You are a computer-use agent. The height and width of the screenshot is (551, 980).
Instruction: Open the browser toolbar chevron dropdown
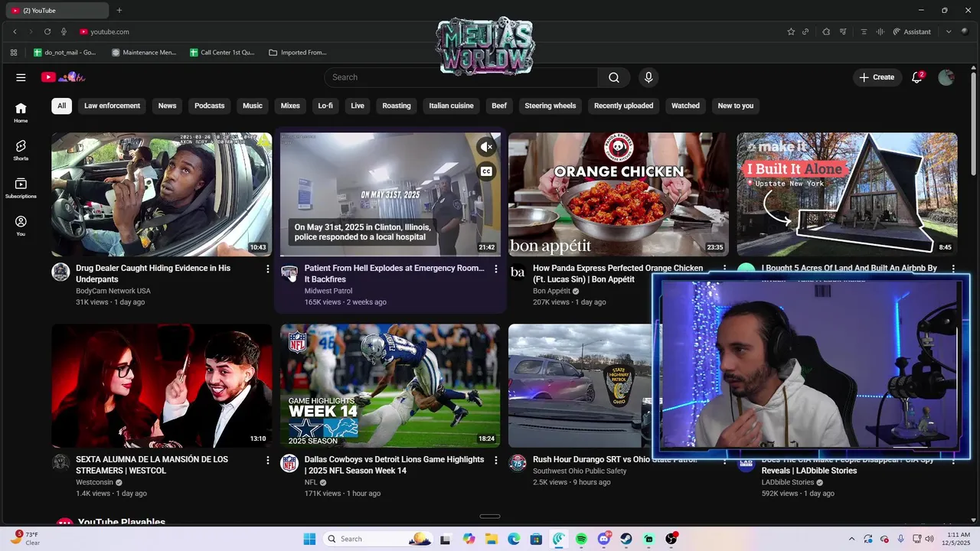coord(949,31)
